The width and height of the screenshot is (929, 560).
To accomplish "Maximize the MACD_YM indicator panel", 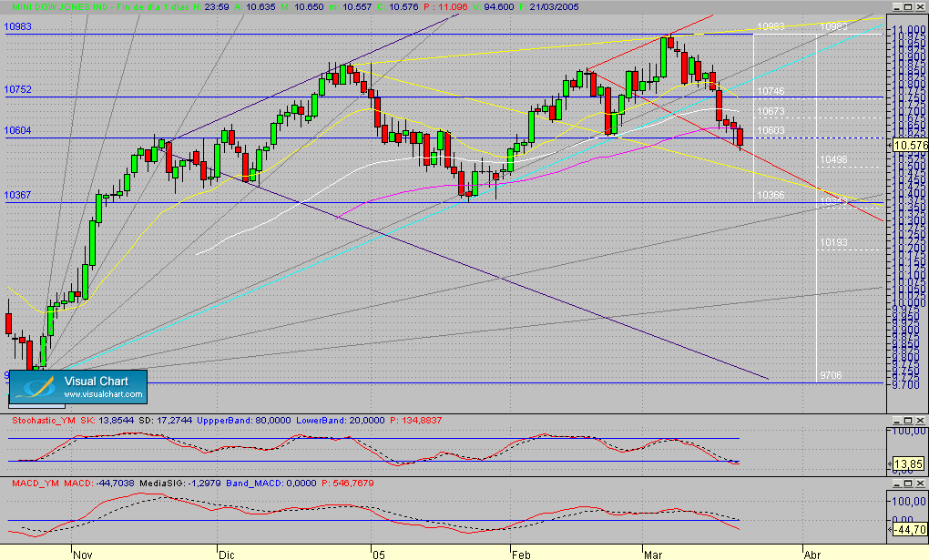I will click(x=908, y=483).
